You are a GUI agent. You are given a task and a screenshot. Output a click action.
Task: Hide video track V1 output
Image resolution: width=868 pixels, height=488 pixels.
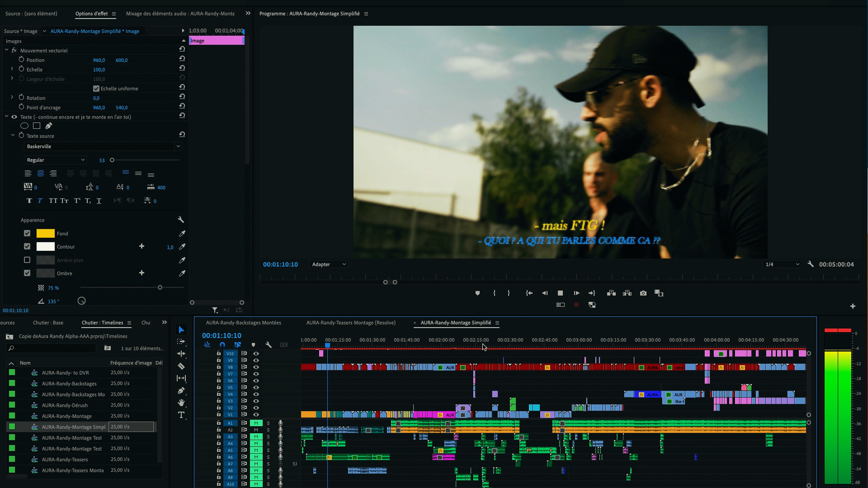(x=256, y=414)
